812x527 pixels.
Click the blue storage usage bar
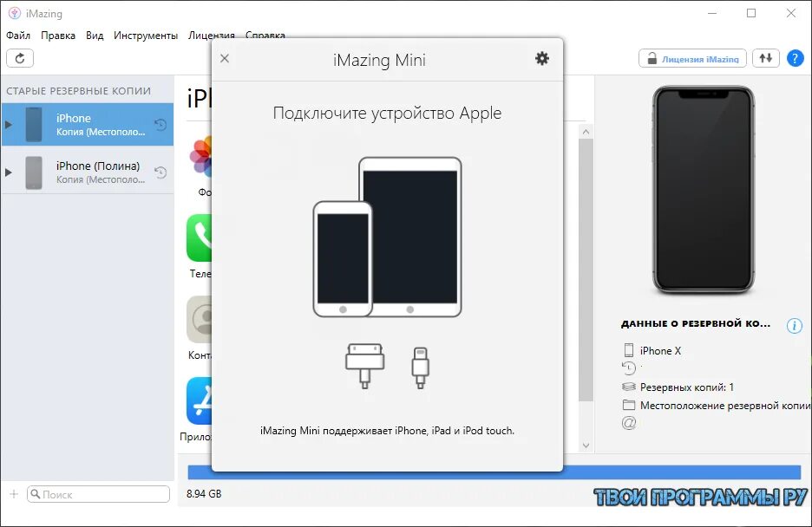[x=494, y=472]
